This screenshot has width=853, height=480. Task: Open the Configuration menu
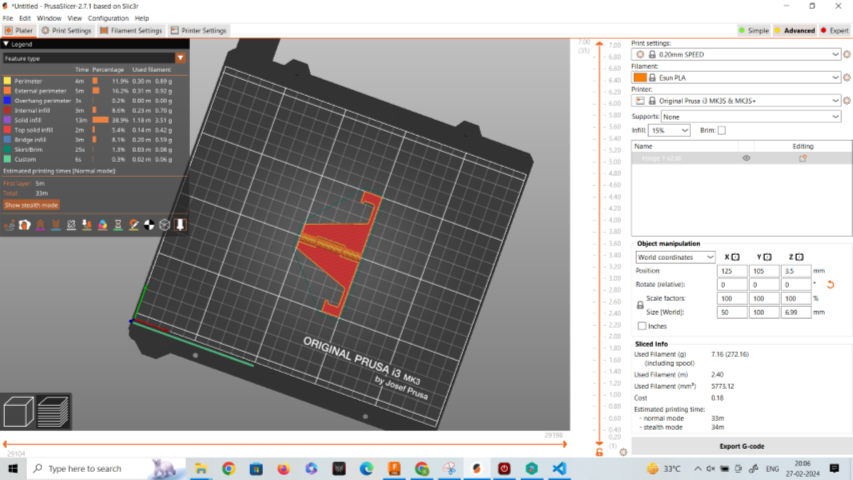click(108, 18)
